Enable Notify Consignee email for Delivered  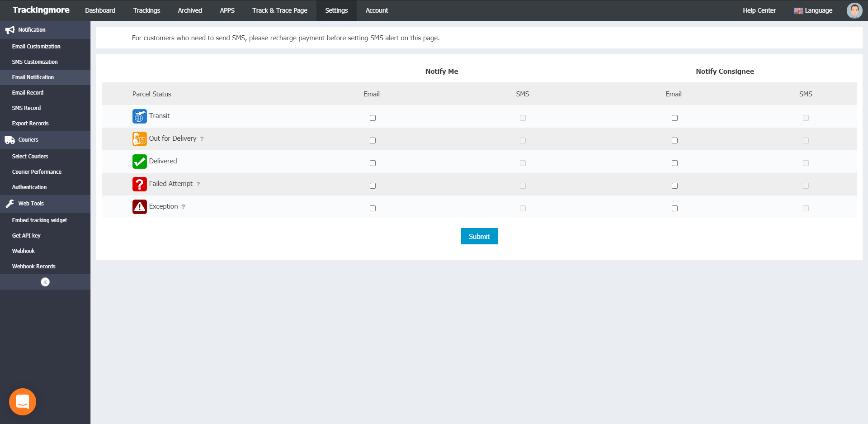[x=675, y=163]
